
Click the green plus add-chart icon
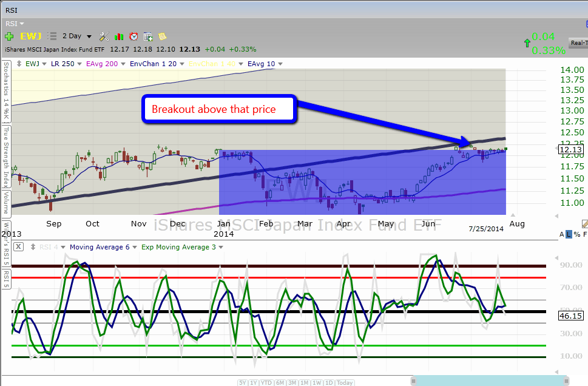(x=9, y=36)
